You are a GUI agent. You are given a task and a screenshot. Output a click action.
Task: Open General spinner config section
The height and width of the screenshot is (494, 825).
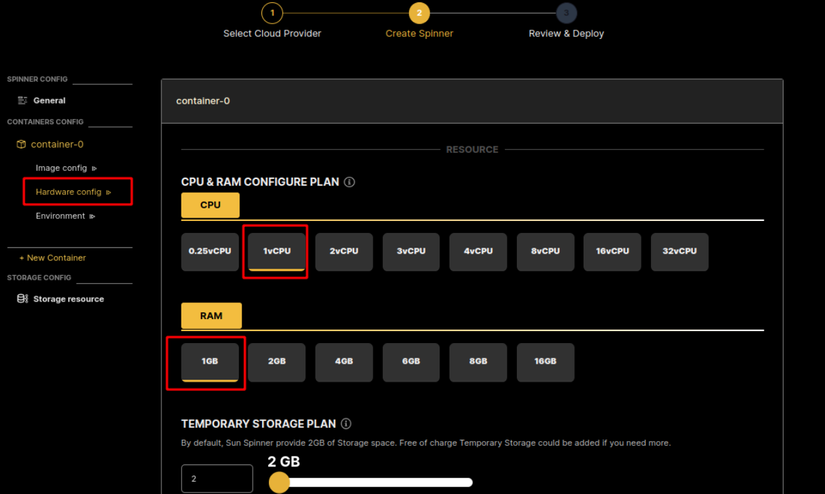click(x=49, y=100)
